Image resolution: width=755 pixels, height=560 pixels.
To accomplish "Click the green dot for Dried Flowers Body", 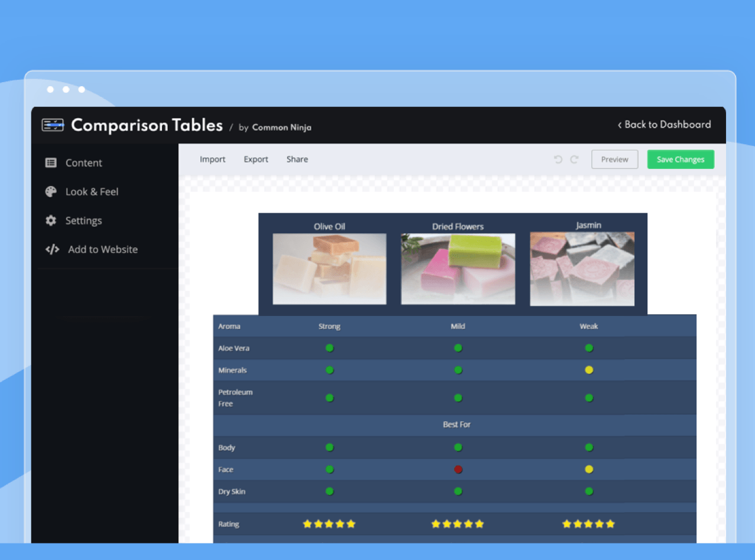I will pos(458,447).
